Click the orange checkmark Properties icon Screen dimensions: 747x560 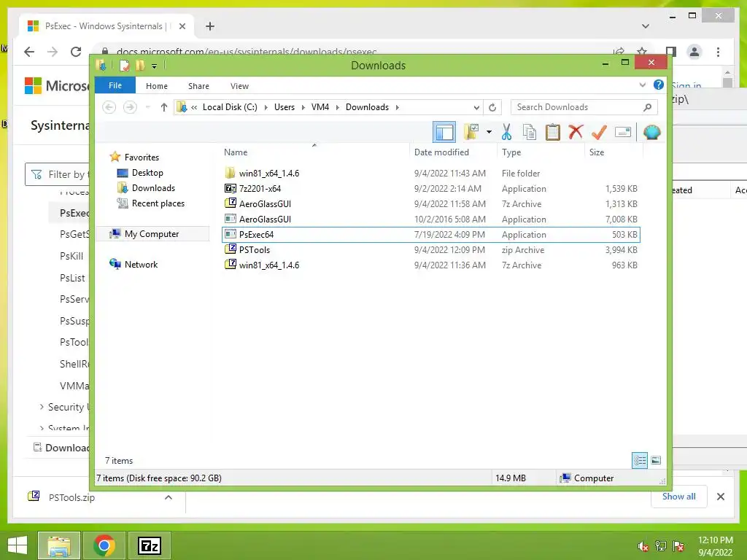pyautogui.click(x=599, y=132)
